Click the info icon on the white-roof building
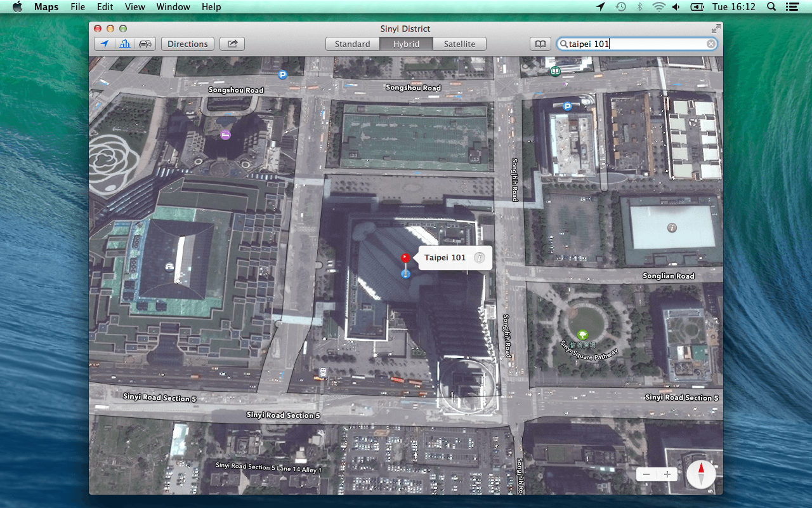 [672, 227]
